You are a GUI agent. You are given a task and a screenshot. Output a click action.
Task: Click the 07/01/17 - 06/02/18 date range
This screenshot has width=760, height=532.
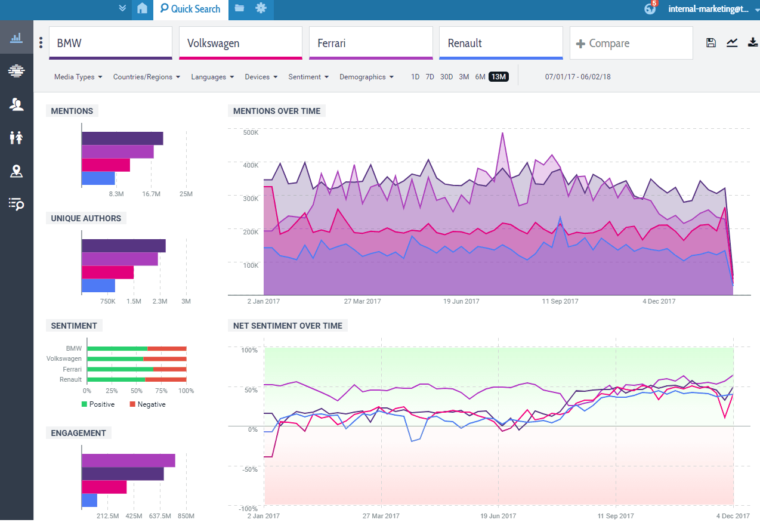tap(577, 77)
